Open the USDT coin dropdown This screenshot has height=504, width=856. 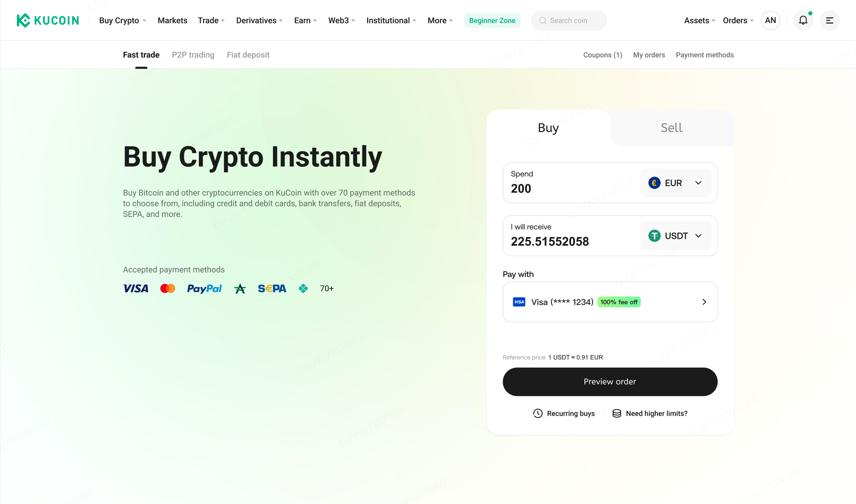(676, 236)
